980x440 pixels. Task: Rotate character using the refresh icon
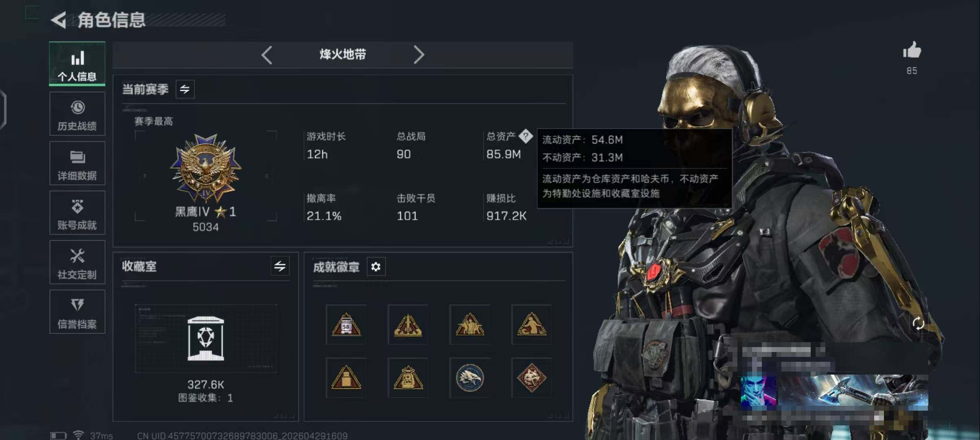pyautogui.click(x=918, y=324)
